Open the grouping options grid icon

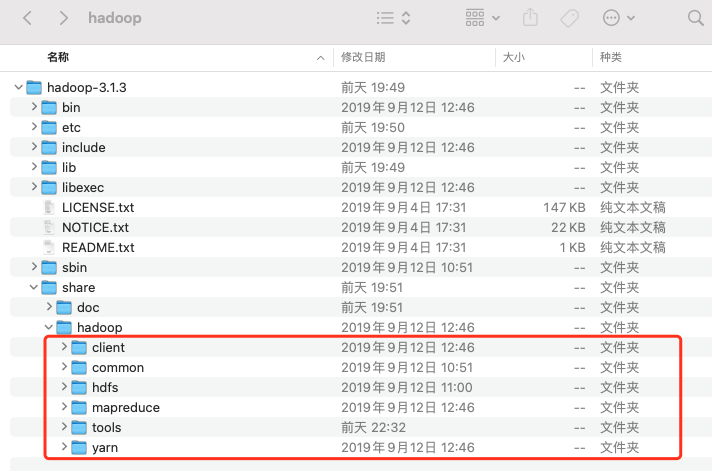click(x=475, y=18)
